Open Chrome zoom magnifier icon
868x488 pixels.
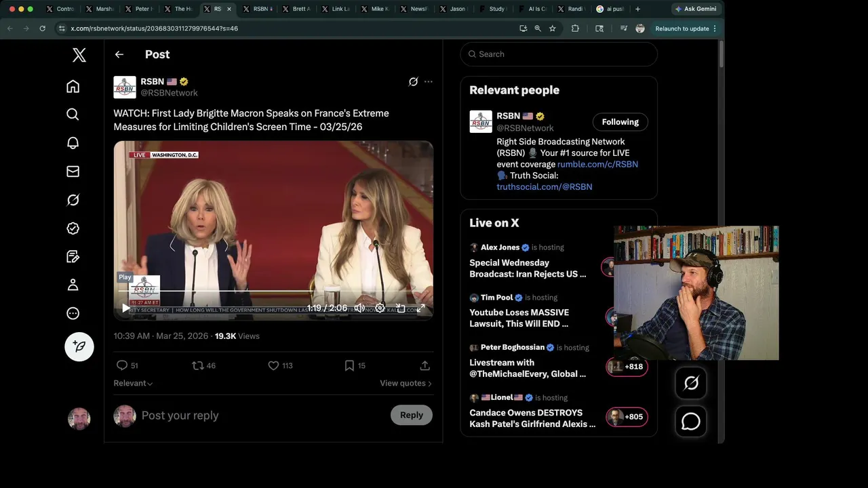pyautogui.click(x=538, y=28)
